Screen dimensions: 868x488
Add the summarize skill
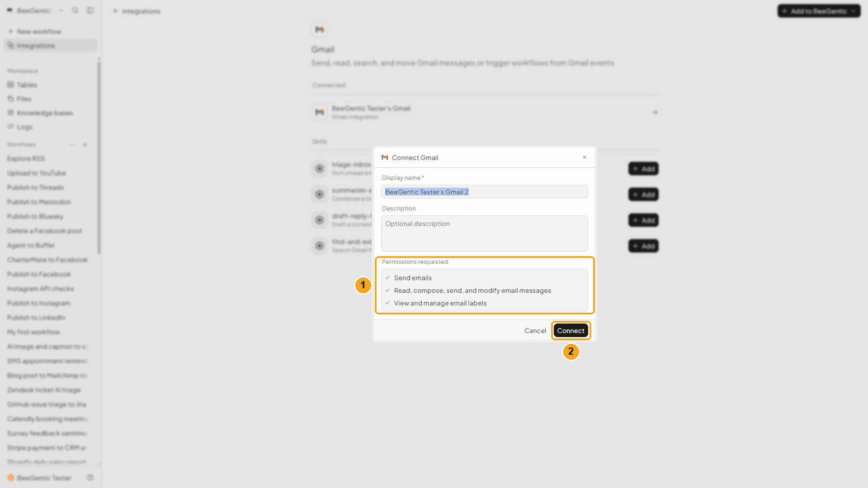[643, 194]
